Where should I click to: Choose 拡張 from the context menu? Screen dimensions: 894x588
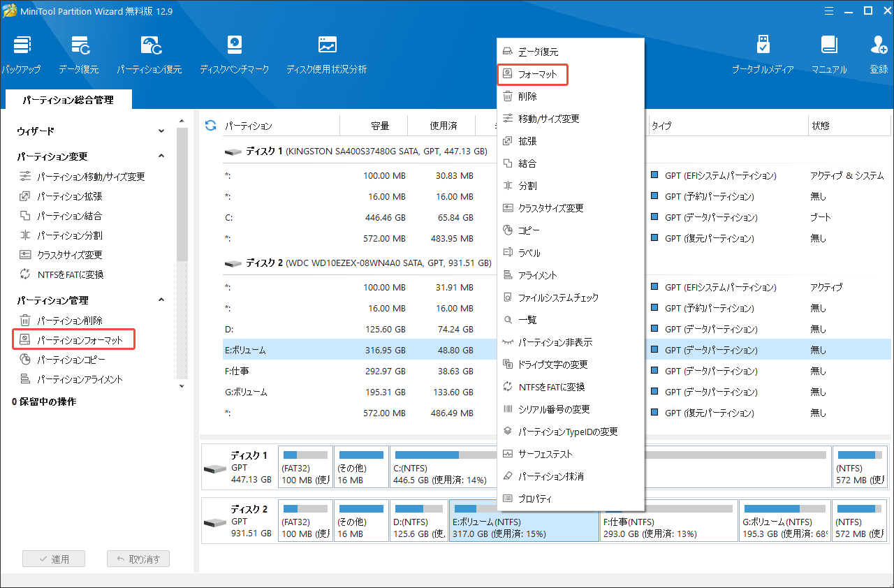pyautogui.click(x=570, y=141)
